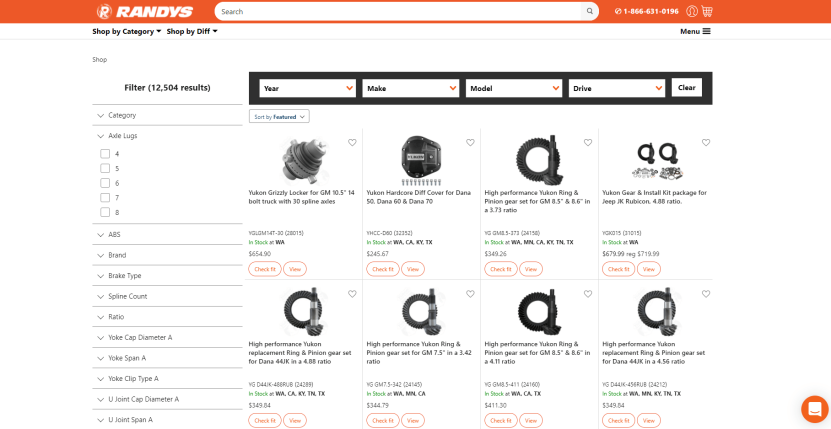Favorite the GM 8.5" 4.11 ratio heart
Screen dimensions: 831x429
(588, 294)
